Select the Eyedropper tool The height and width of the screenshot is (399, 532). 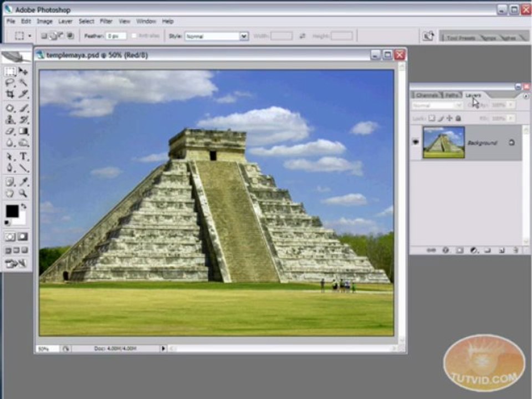coord(23,182)
